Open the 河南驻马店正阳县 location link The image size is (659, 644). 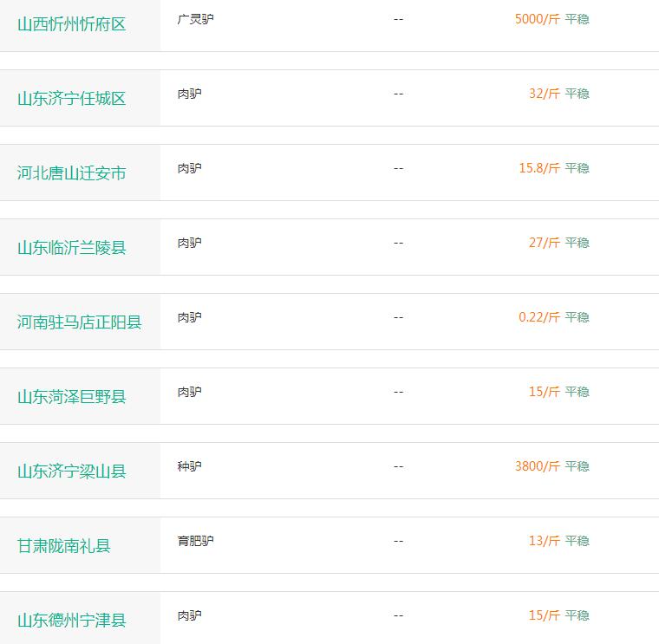pyautogui.click(x=80, y=322)
